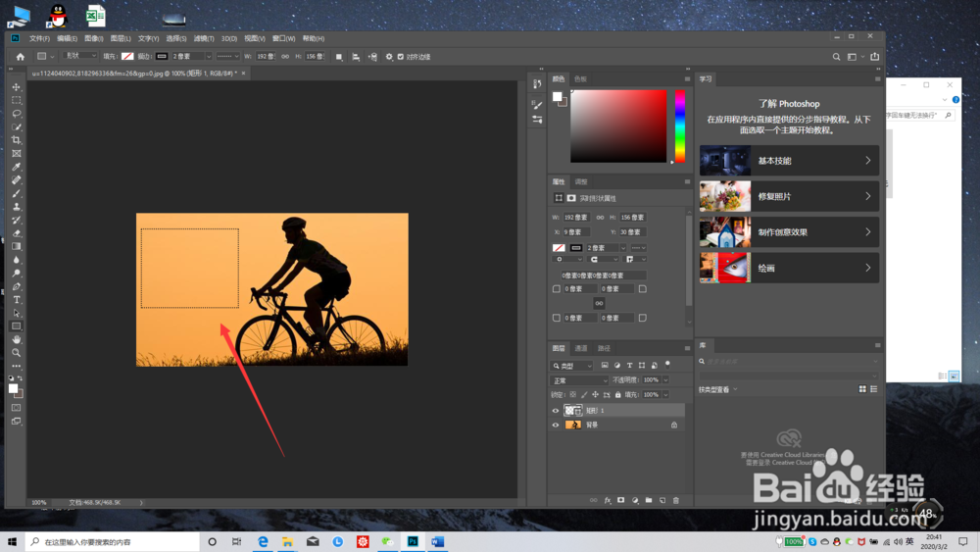Screen dimensions: 980x552
Task: Open the 窗口(W) menu
Action: pyautogui.click(x=283, y=39)
